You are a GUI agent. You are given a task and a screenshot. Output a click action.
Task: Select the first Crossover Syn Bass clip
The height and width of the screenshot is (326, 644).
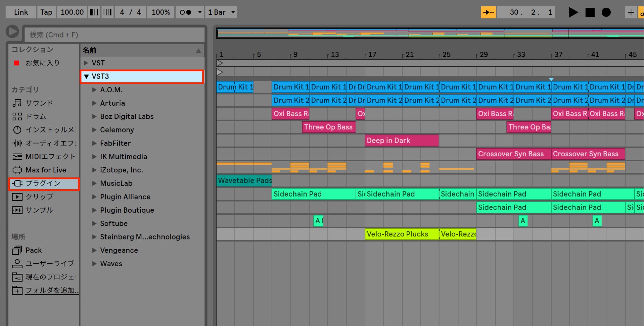[513, 154]
